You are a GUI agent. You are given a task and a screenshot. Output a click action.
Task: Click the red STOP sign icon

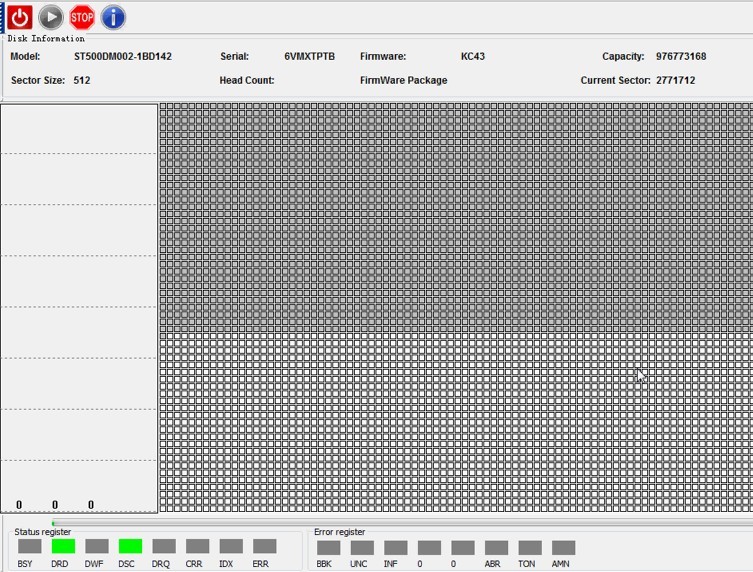tap(82, 18)
